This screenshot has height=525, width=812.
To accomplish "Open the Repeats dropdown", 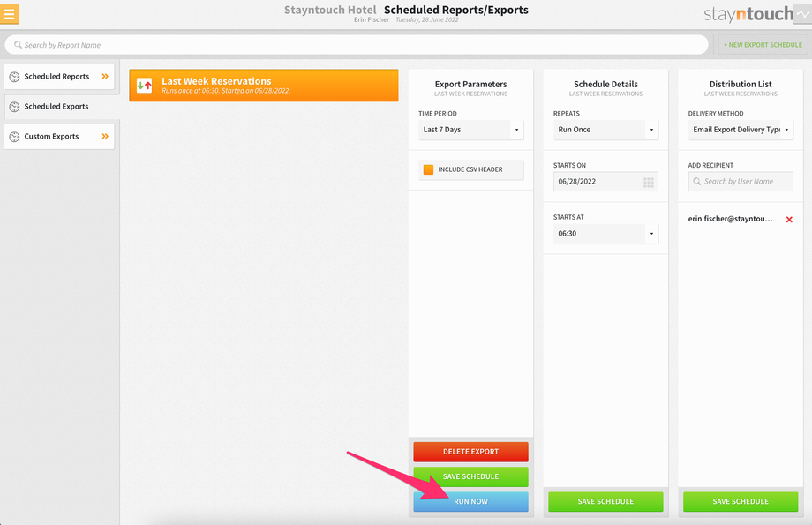I will pos(605,130).
